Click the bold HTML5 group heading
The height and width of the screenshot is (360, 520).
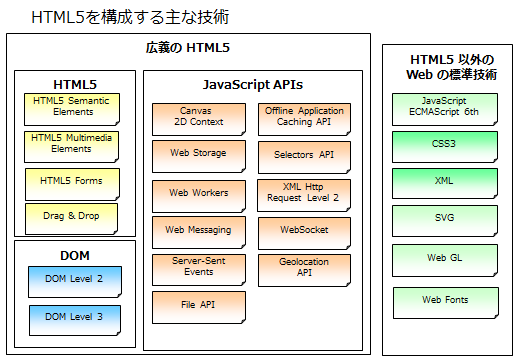pyautogui.click(x=75, y=84)
